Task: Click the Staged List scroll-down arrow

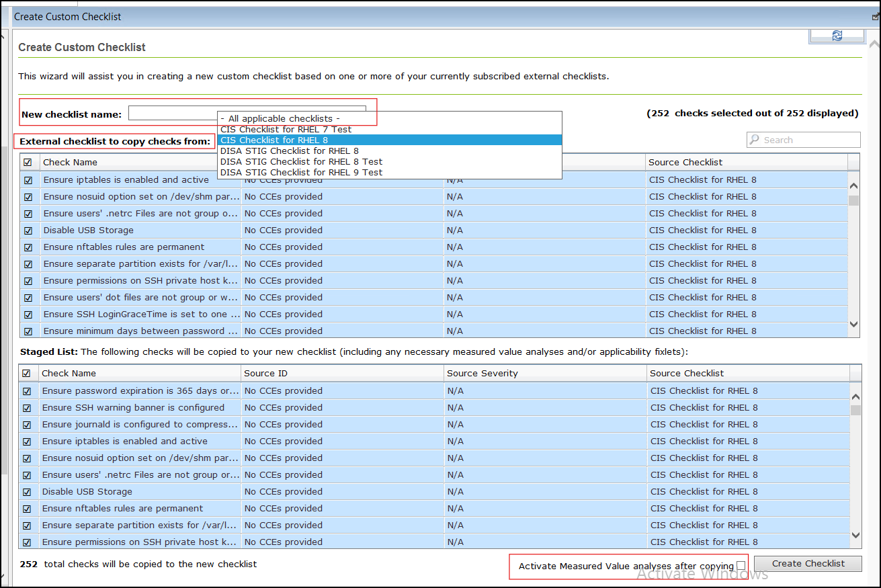Action: pos(855,535)
